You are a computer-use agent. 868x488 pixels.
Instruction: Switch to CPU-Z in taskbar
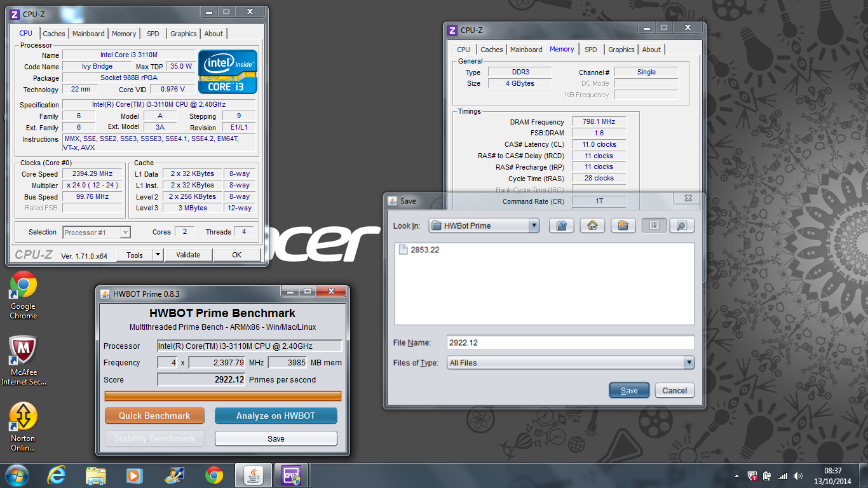click(x=292, y=475)
